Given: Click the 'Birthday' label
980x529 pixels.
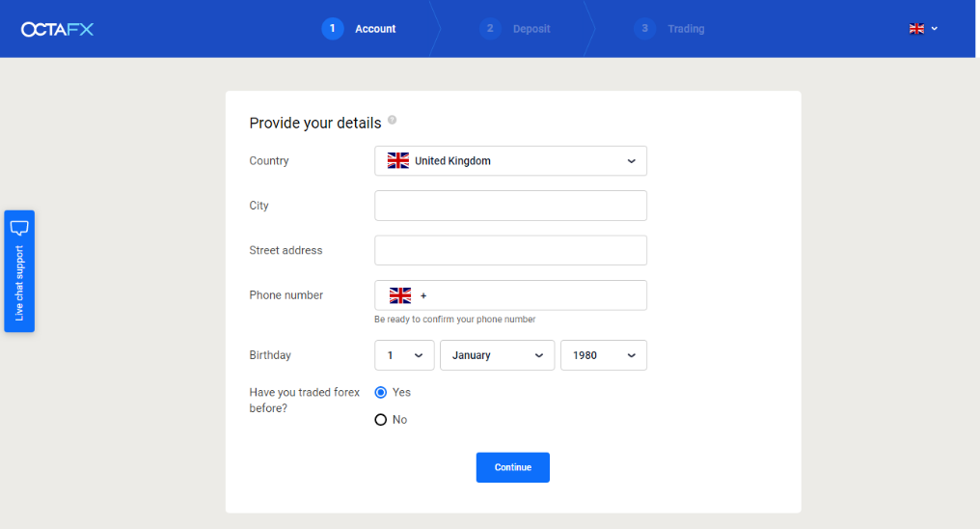Looking at the screenshot, I should (x=270, y=355).
